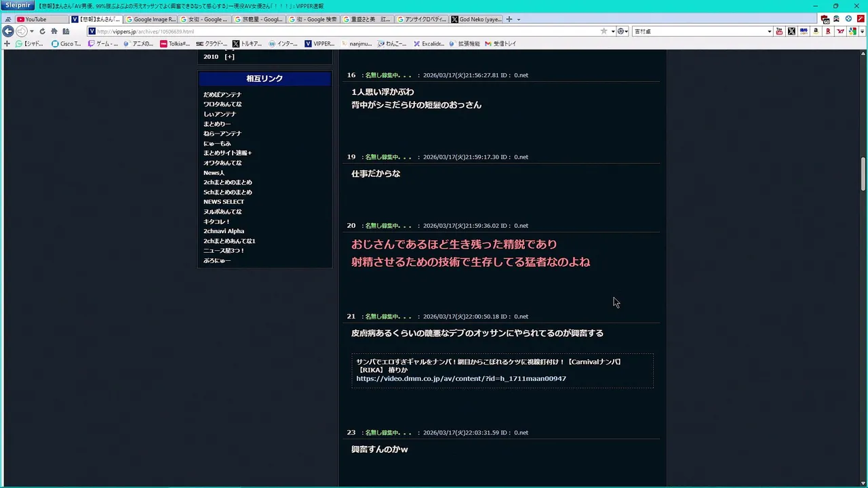Click the incognito icon left of tabs

(x=8, y=19)
